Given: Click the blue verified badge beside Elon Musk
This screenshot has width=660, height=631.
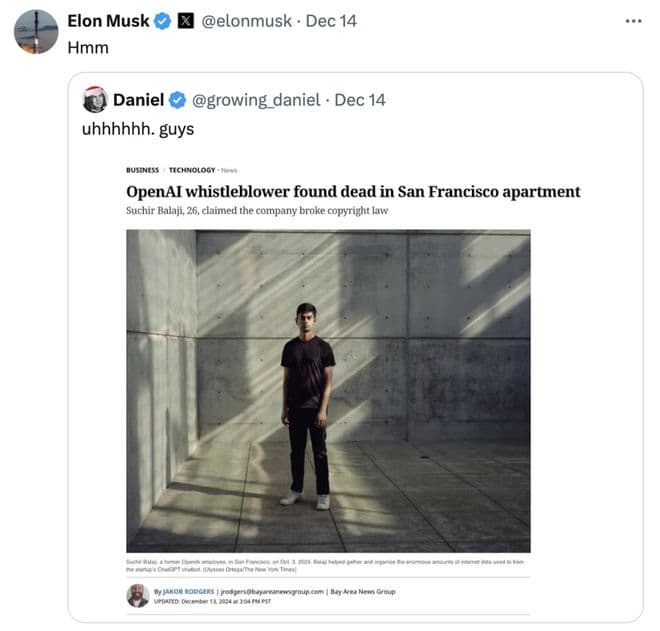Looking at the screenshot, I should pyautogui.click(x=163, y=21).
